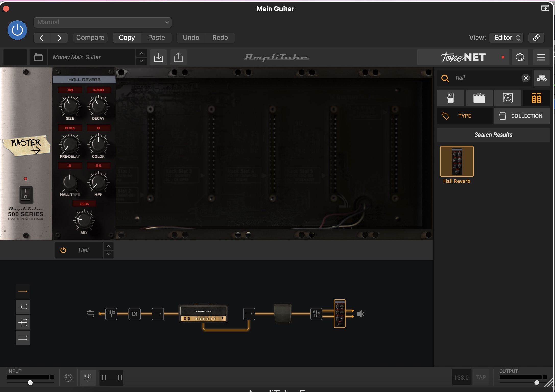Go to previous preset arrow
The image size is (555, 392).
42,38
